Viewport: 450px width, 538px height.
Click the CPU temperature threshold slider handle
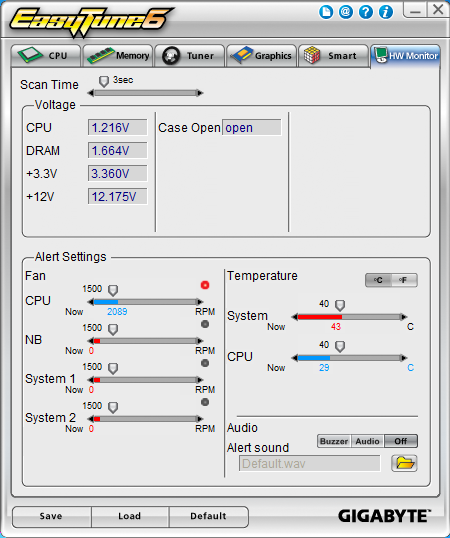click(340, 346)
